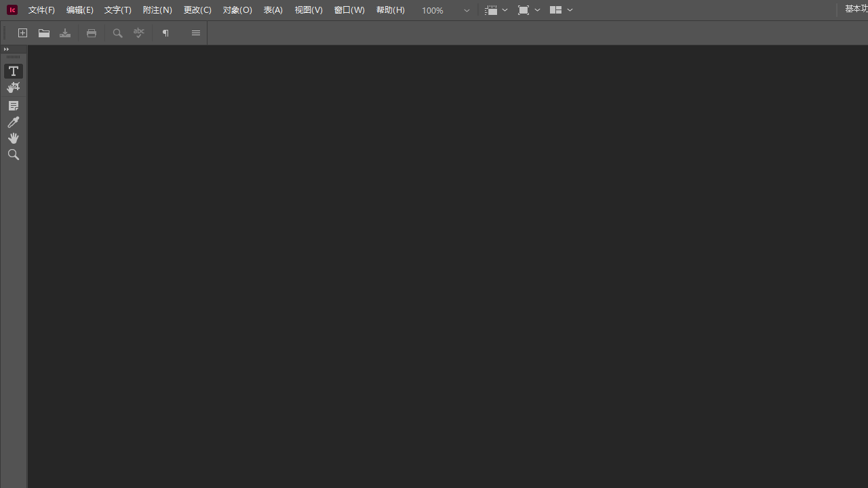The image size is (868, 488).
Task: Click the Print icon
Action: 92,33
